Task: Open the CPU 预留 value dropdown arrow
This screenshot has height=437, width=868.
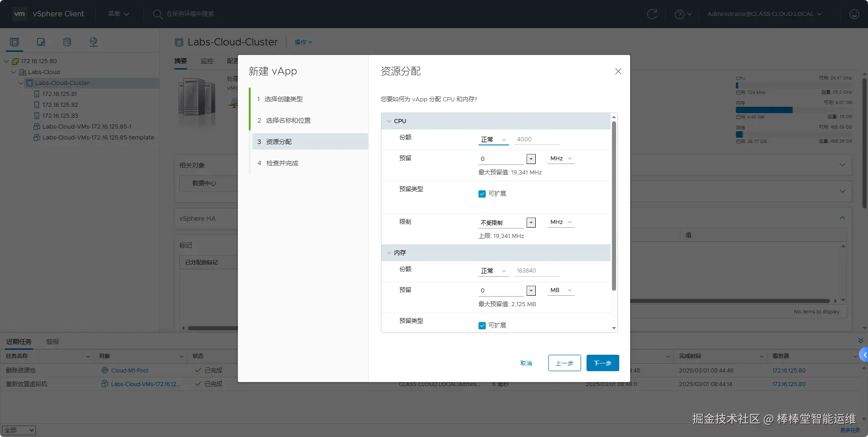Action: click(531, 159)
